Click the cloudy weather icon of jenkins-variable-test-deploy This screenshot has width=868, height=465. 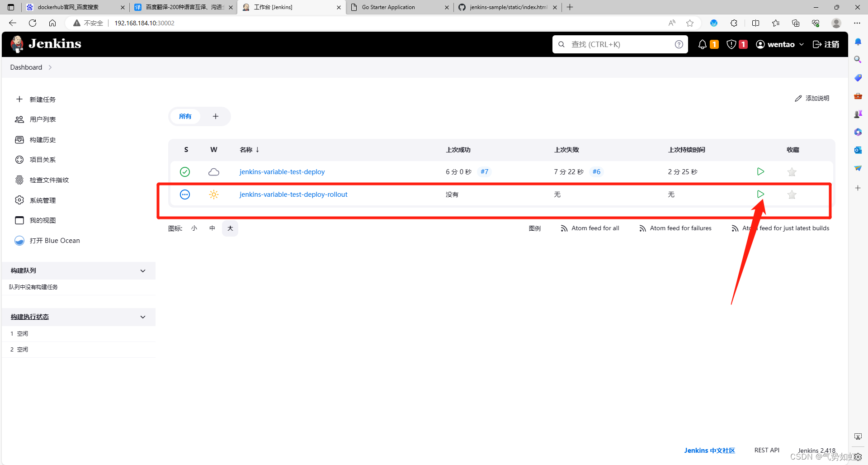tap(214, 172)
